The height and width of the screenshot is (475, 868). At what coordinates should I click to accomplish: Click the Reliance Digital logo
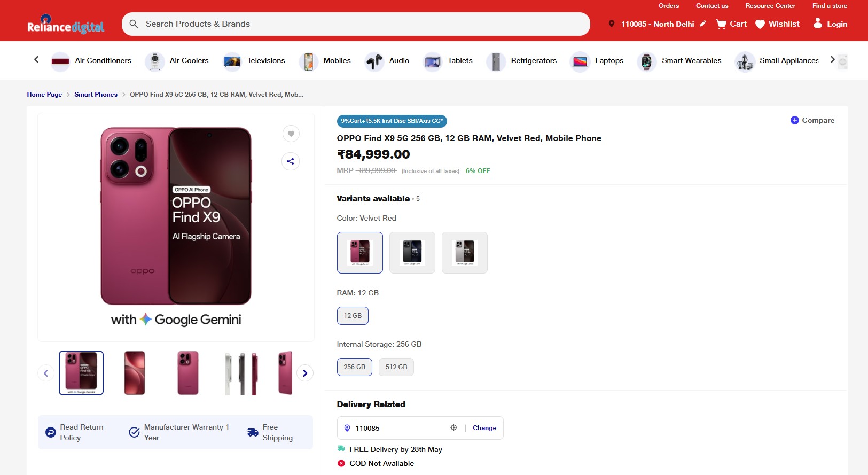[66, 24]
